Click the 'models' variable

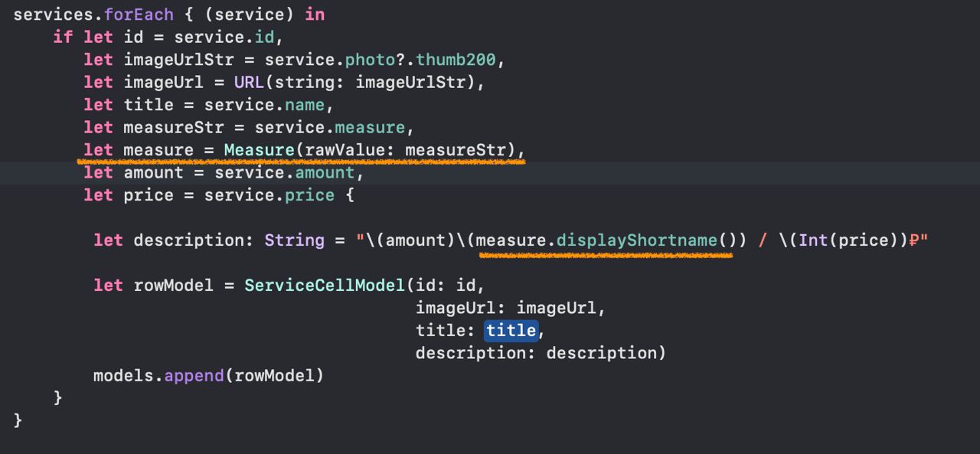(x=123, y=376)
